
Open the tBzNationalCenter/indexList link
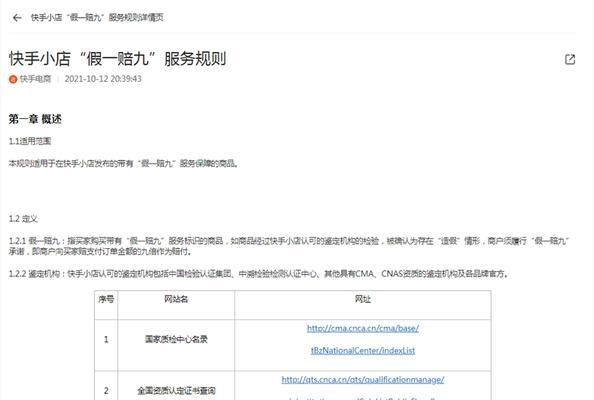tap(363, 351)
